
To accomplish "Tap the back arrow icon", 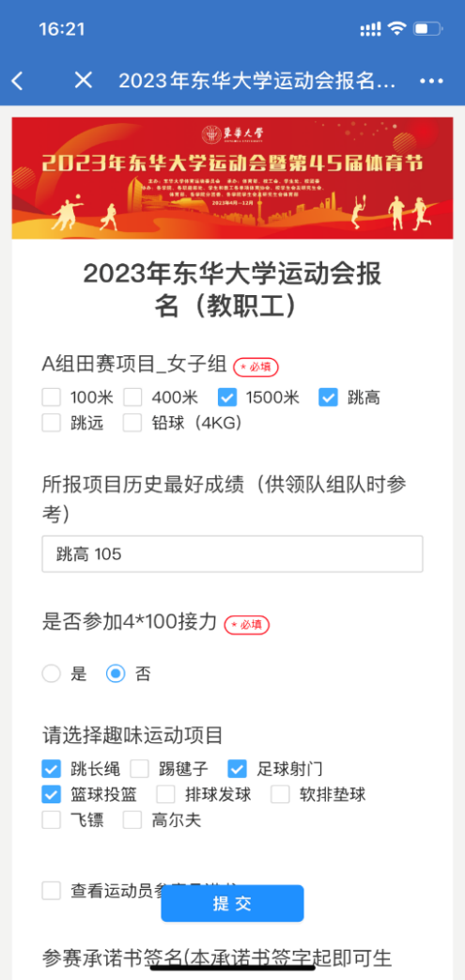I will 18,81.
